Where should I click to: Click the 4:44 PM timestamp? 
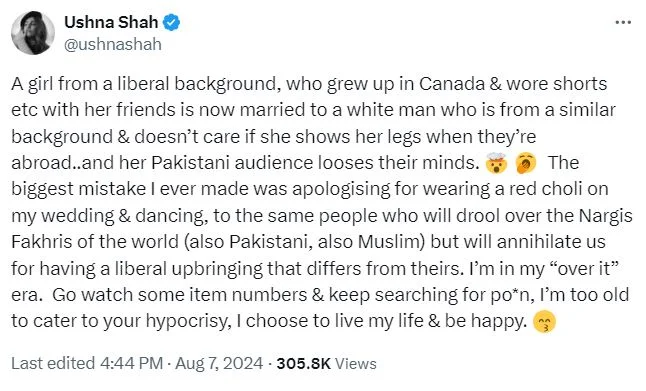[131, 363]
